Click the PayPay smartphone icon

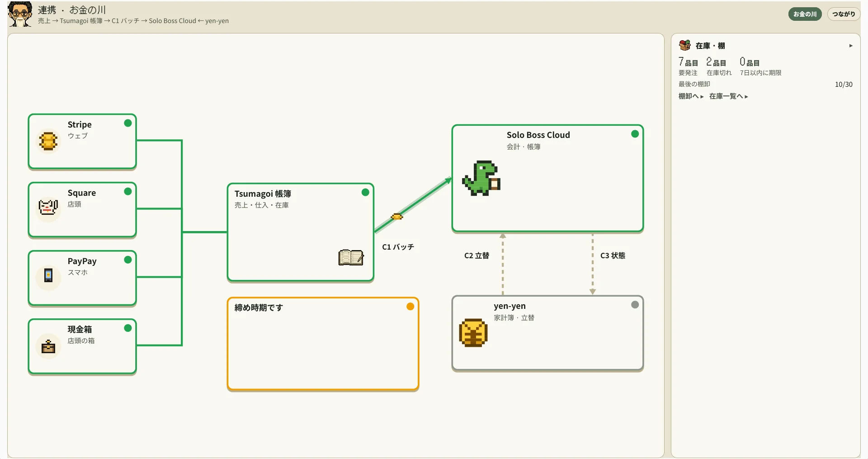tap(48, 275)
